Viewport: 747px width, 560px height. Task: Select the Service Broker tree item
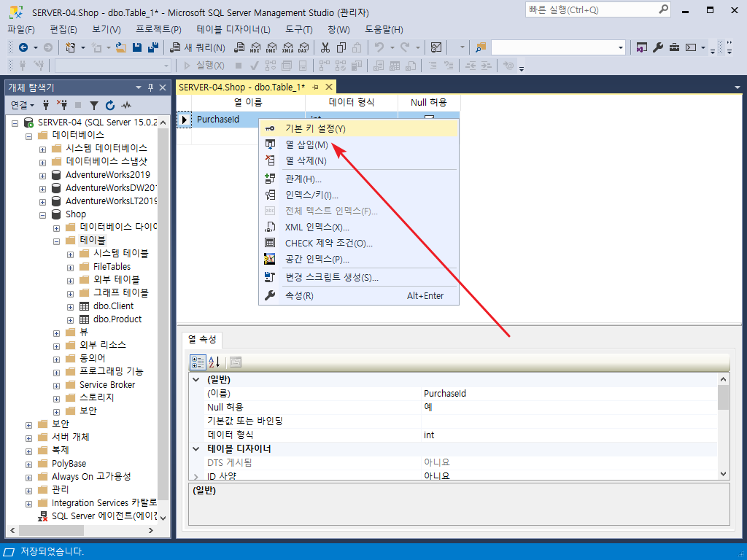[107, 385]
